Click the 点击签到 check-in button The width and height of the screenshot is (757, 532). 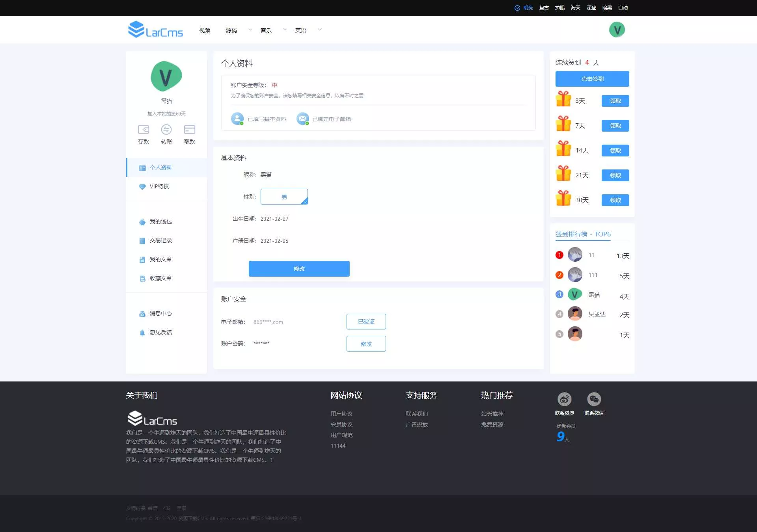pos(592,79)
